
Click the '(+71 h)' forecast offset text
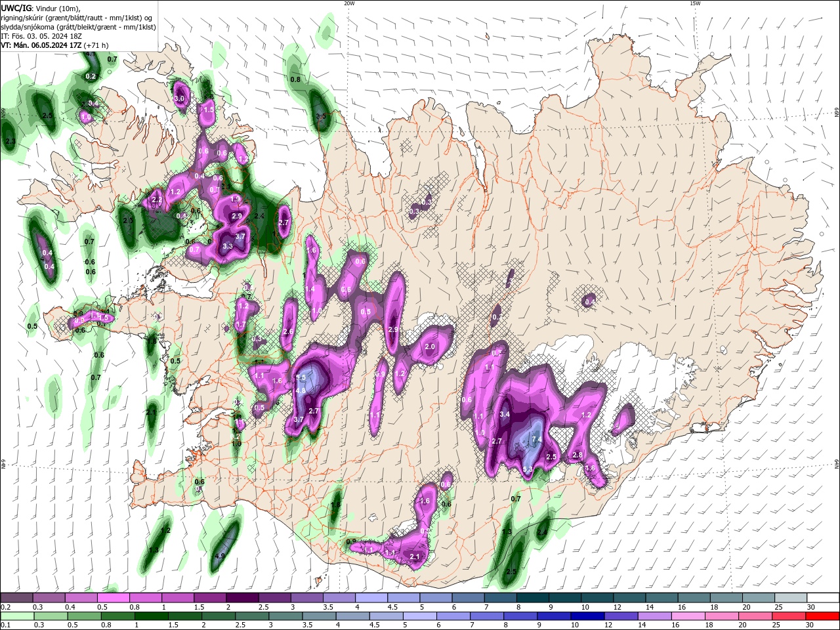96,45
